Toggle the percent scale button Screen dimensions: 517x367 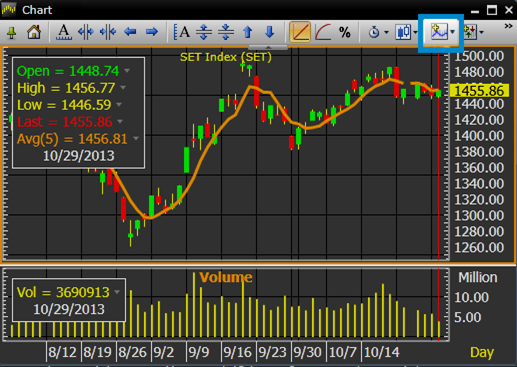(x=345, y=32)
